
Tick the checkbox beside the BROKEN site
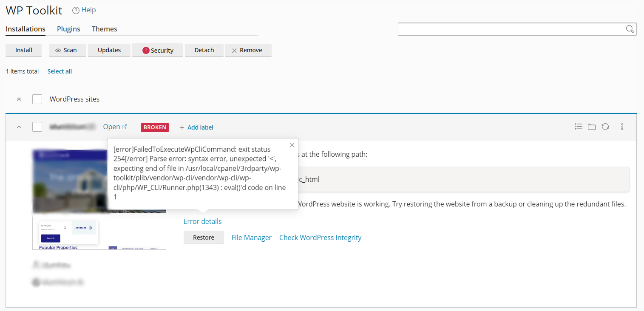click(37, 127)
